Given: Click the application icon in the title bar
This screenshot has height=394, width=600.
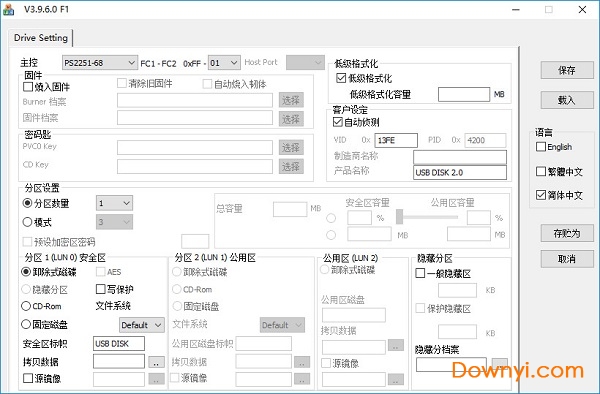Looking at the screenshot, I should [x=8, y=10].
